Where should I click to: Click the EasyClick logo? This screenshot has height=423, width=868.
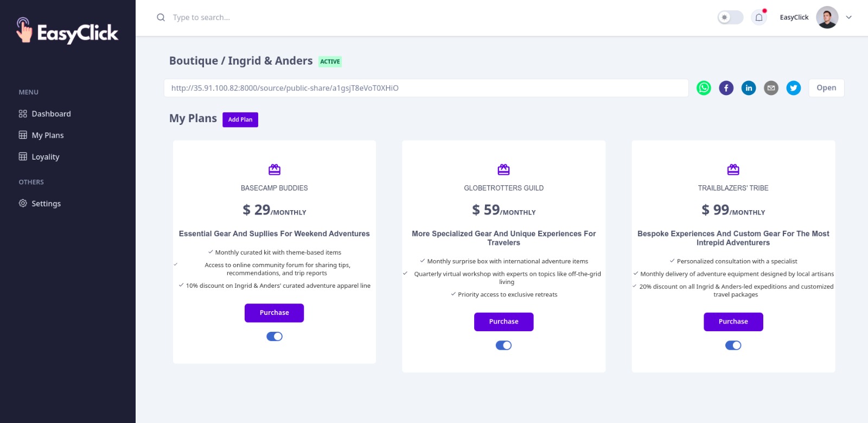(x=67, y=31)
